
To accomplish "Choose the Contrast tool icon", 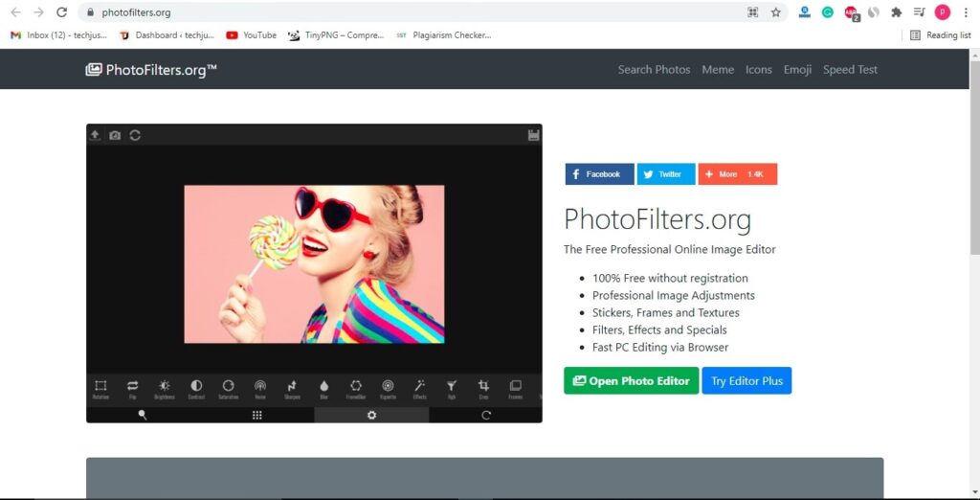I will [x=196, y=386].
